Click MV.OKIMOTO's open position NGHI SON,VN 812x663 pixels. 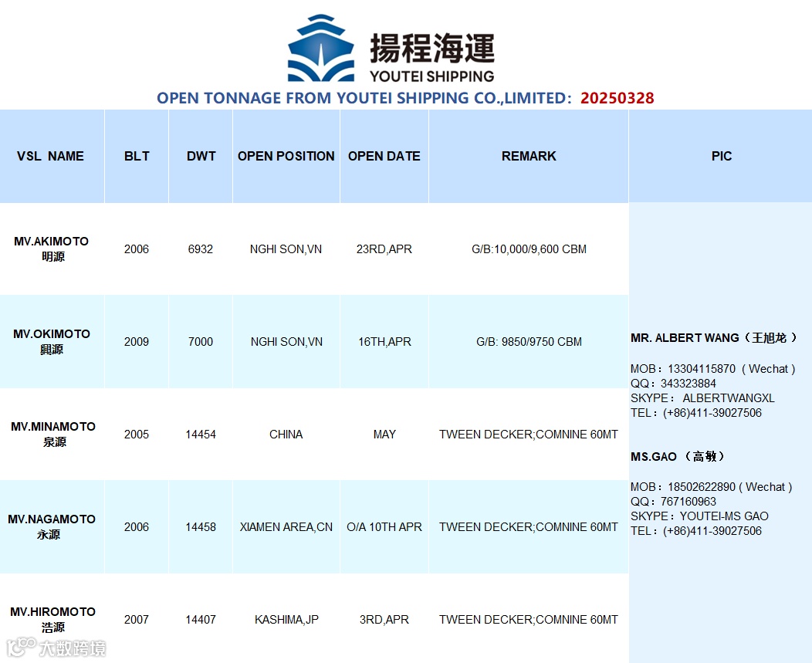pos(286,342)
